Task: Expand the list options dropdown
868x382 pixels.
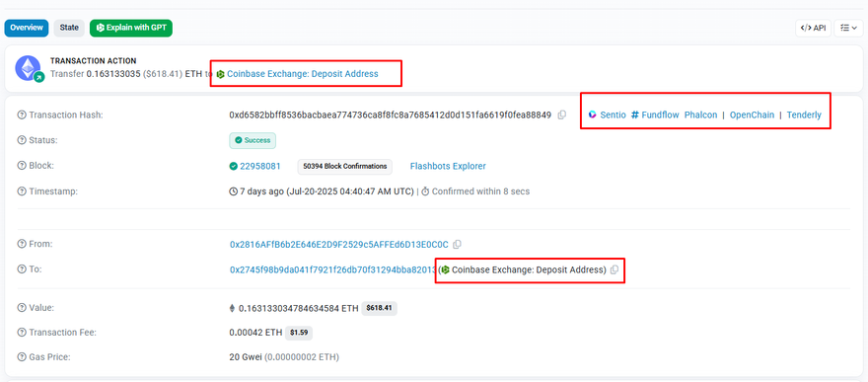Action: click(848, 28)
